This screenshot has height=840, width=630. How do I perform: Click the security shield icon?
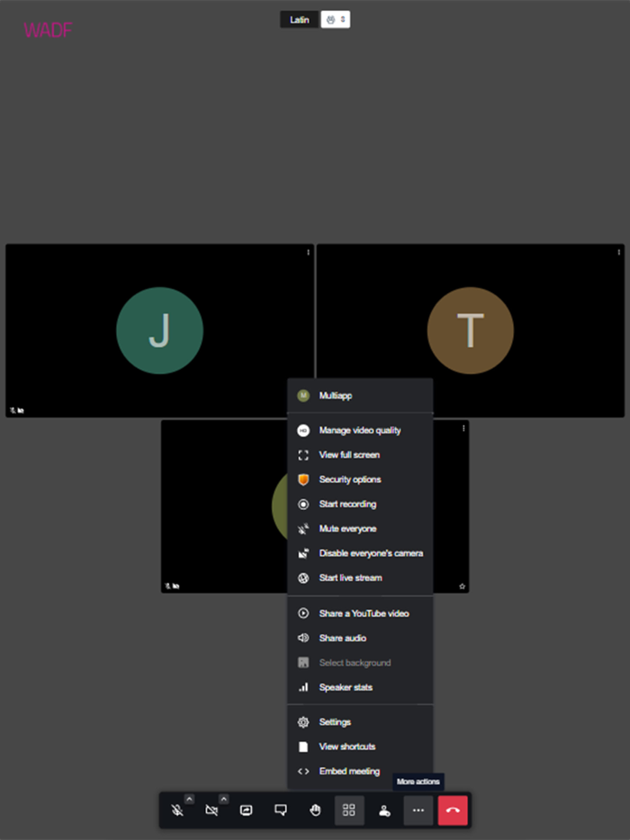point(303,479)
